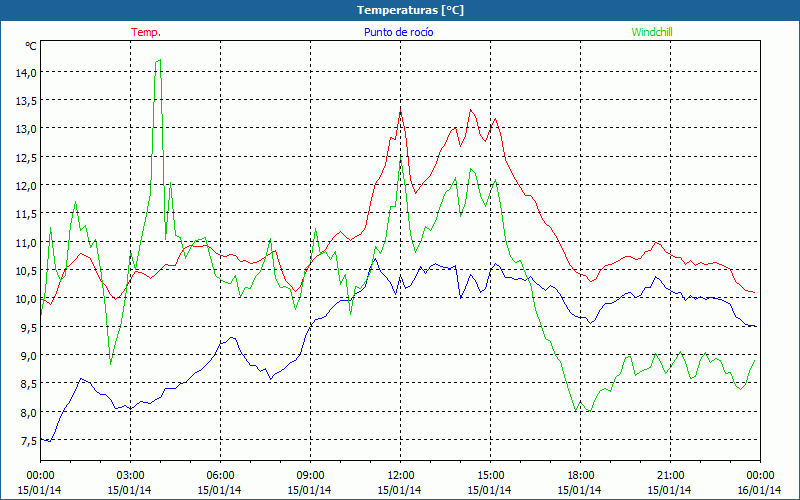Click the '7,5' y-axis value

click(x=29, y=441)
